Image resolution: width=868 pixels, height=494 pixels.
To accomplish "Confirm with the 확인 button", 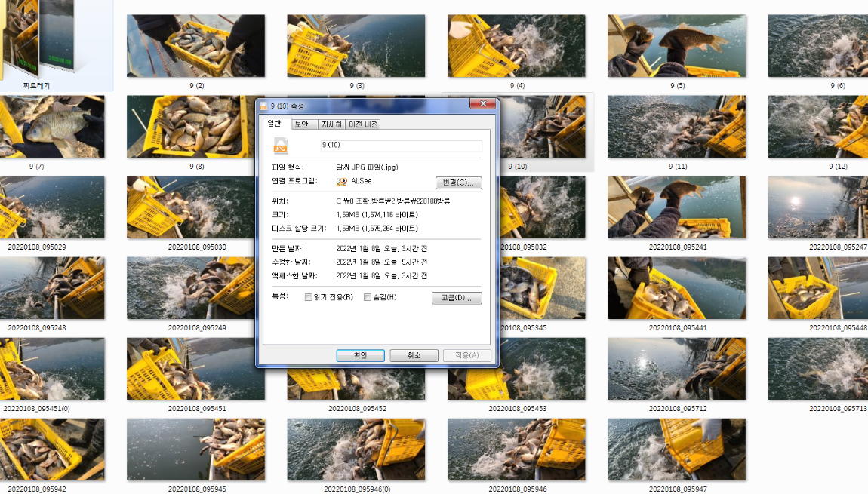I will 360,355.
